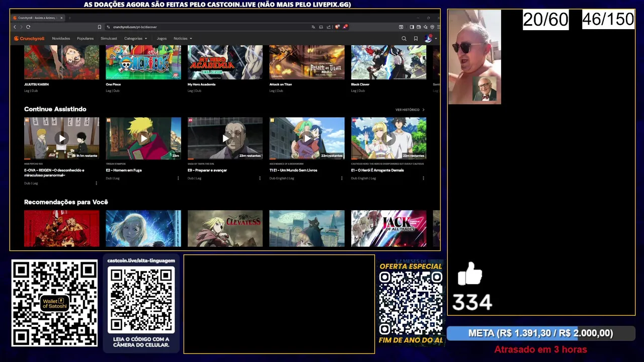Click the Continue Assistindo heading

55,109
